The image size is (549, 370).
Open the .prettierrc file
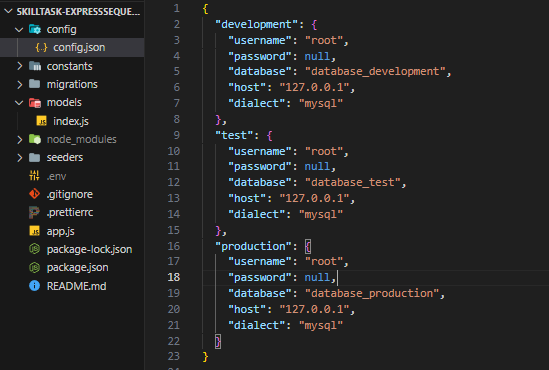click(x=70, y=212)
